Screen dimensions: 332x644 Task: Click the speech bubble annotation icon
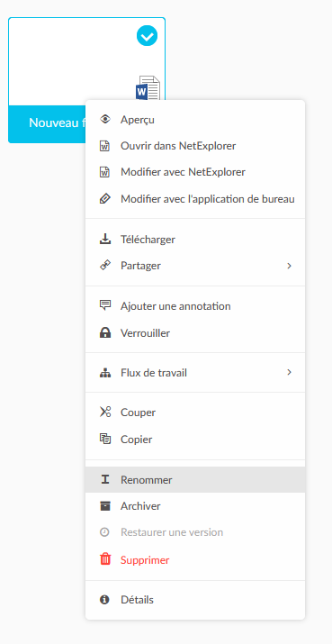click(x=105, y=305)
